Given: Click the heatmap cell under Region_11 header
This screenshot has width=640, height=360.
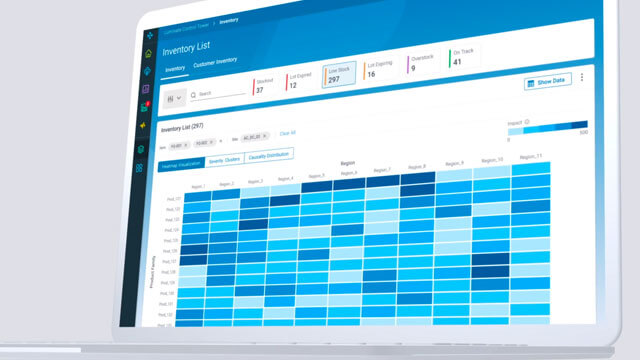Looking at the screenshot, I should (x=531, y=169).
